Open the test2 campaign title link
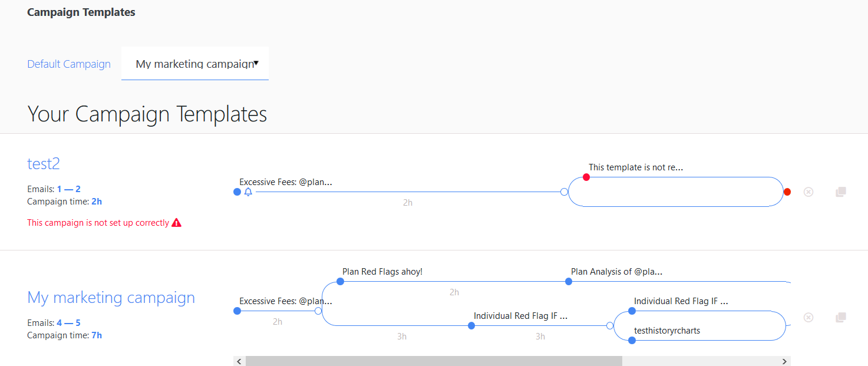Screen dimensions: 868x366 point(44,163)
